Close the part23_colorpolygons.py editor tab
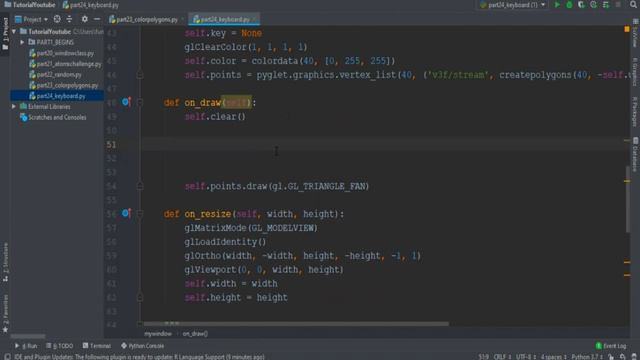 tap(182, 19)
